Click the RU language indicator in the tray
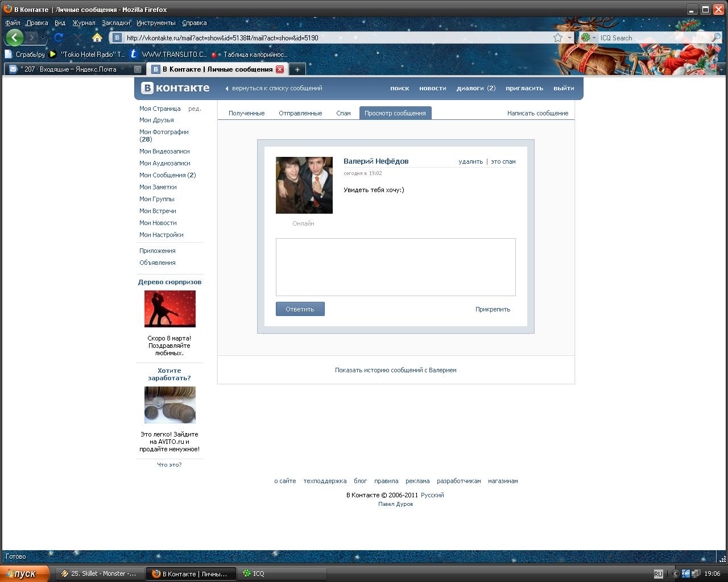Screen dimensions: 728x582 pos(658,574)
